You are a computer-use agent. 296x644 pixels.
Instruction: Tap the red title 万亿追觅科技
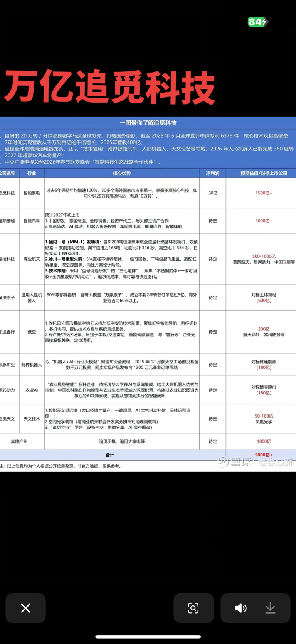click(109, 87)
